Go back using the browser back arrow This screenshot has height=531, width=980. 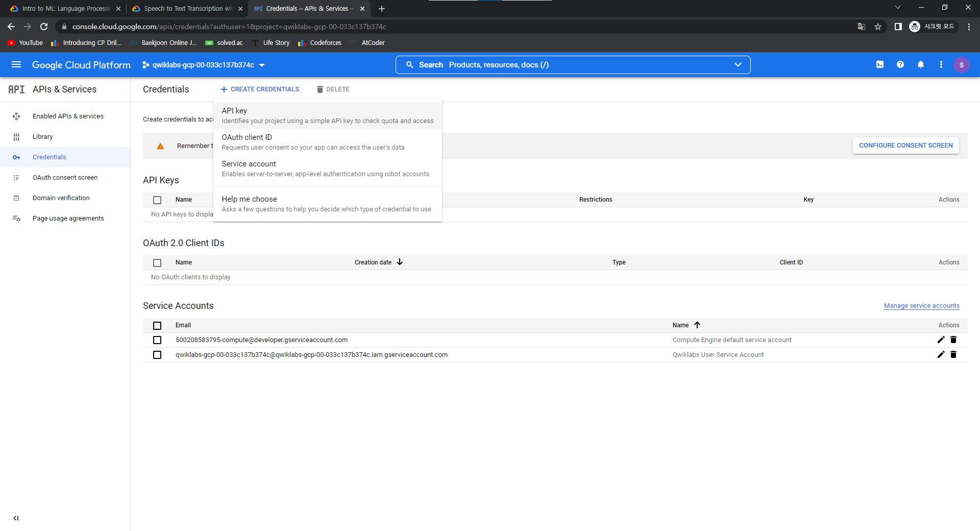[11, 27]
